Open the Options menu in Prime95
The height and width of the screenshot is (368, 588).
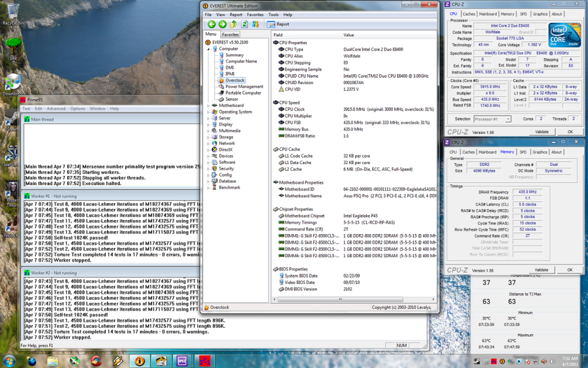pyautogui.click(x=78, y=109)
